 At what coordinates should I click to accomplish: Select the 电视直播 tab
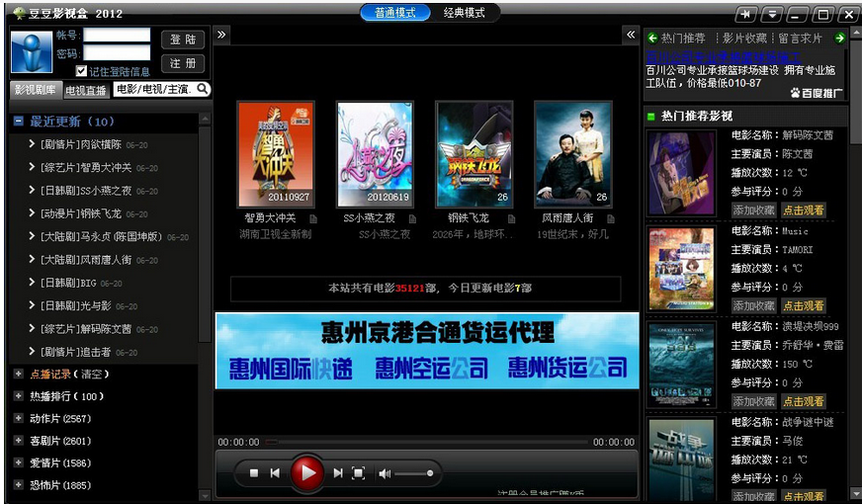pos(86,90)
